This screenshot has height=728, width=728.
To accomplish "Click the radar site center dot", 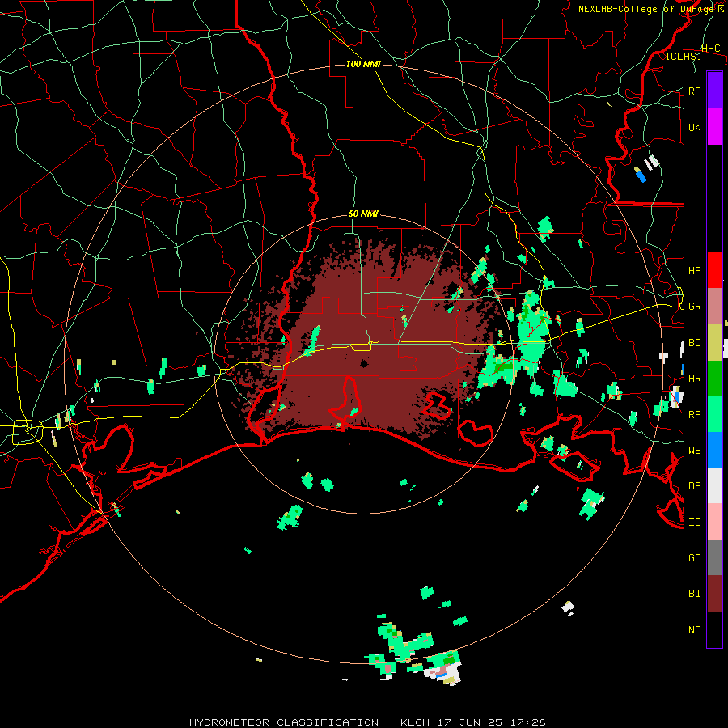I will pyautogui.click(x=364, y=363).
